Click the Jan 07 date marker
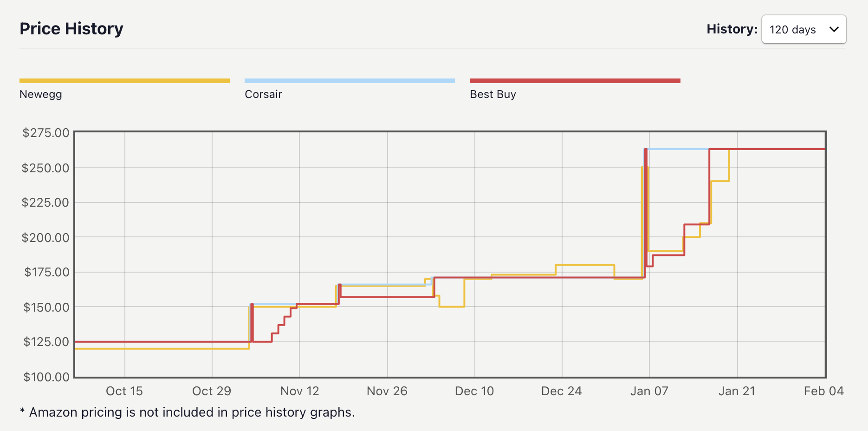 (649, 391)
